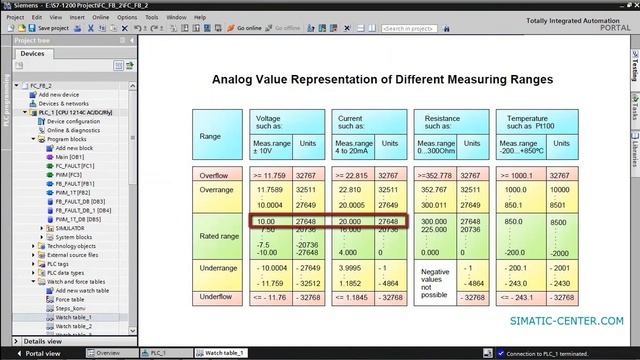Click the Open project toolbar icon
This screenshot has width=640, height=360.
pyautogui.click(x=21, y=28)
